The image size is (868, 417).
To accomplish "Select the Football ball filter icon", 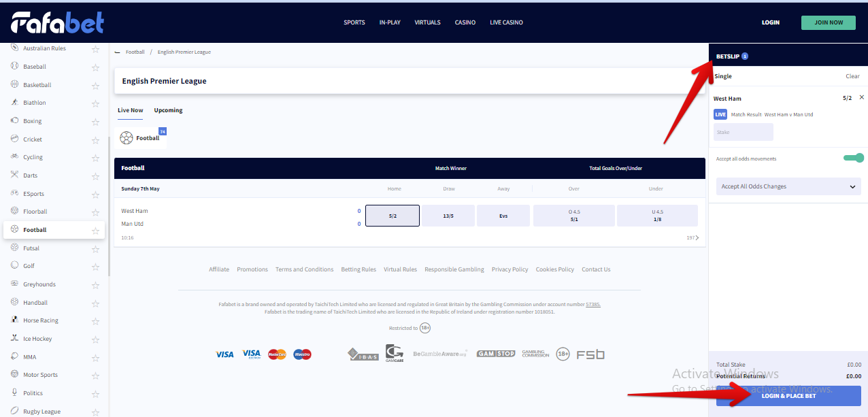I will (127, 138).
